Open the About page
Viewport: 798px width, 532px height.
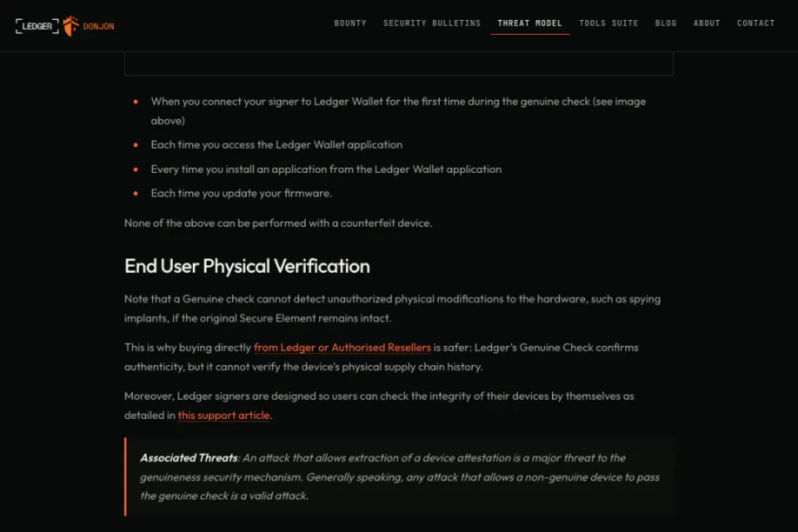point(707,23)
